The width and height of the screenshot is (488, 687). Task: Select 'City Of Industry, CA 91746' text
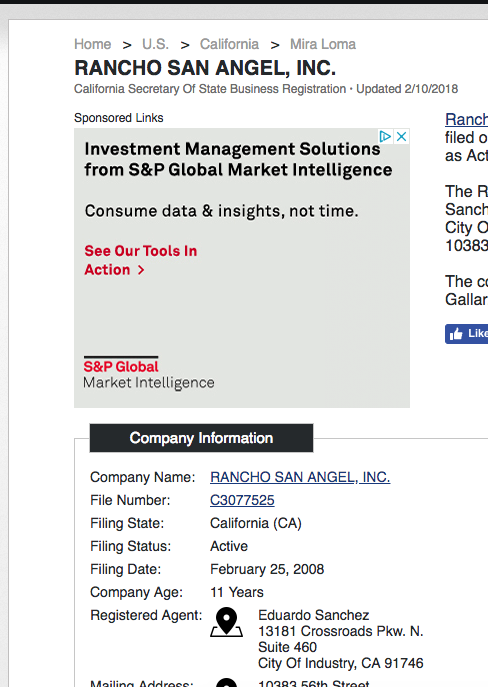pos(341,663)
